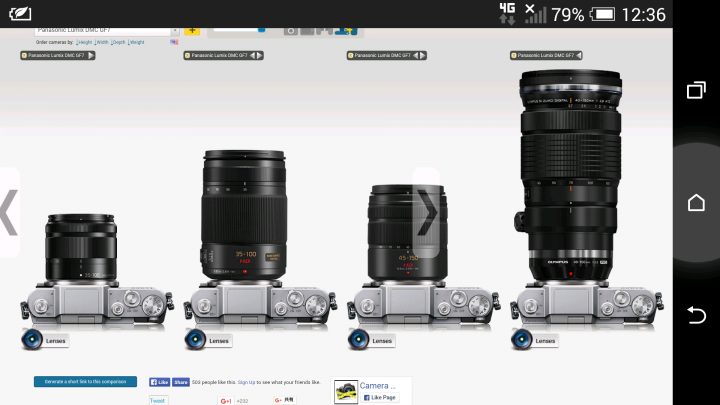Image resolution: width=720 pixels, height=405 pixels.
Task: Remove the second Panasonic GF7 camera (x icon)
Action: (x=187, y=56)
